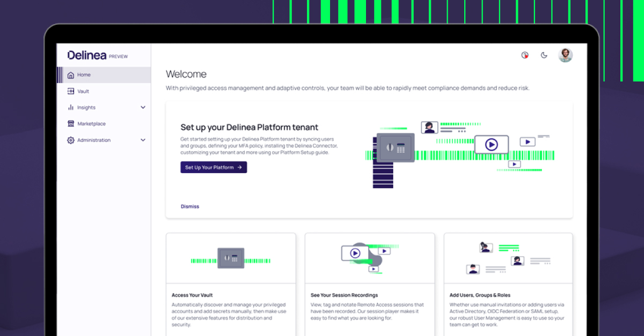Viewport: 644px width, 336px height.
Task: Open the Vault menu item
Action: tap(104, 91)
